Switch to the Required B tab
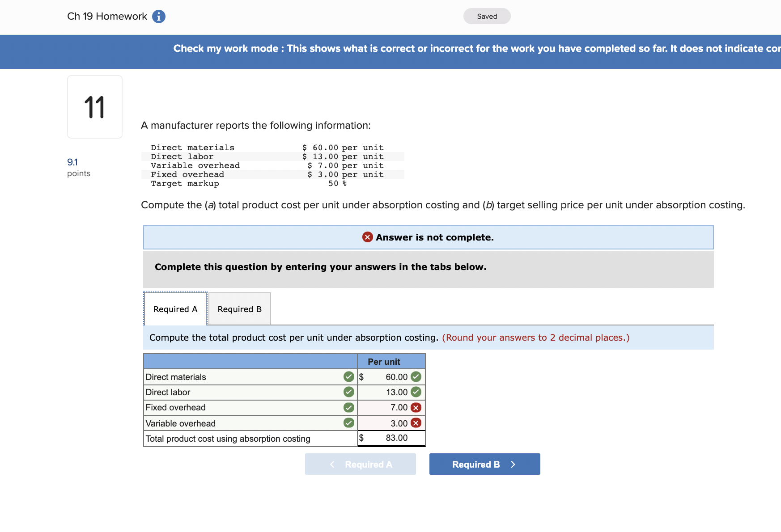 click(239, 309)
